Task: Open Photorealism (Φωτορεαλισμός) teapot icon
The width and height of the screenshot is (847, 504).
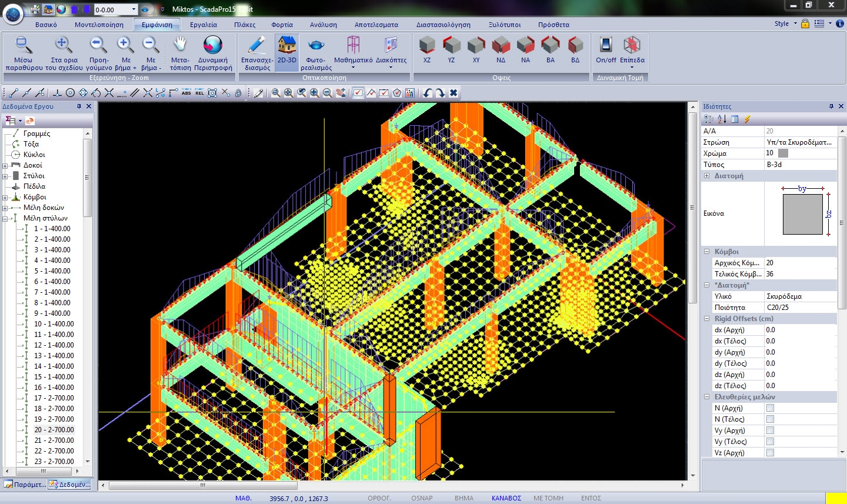Action: tap(316, 45)
